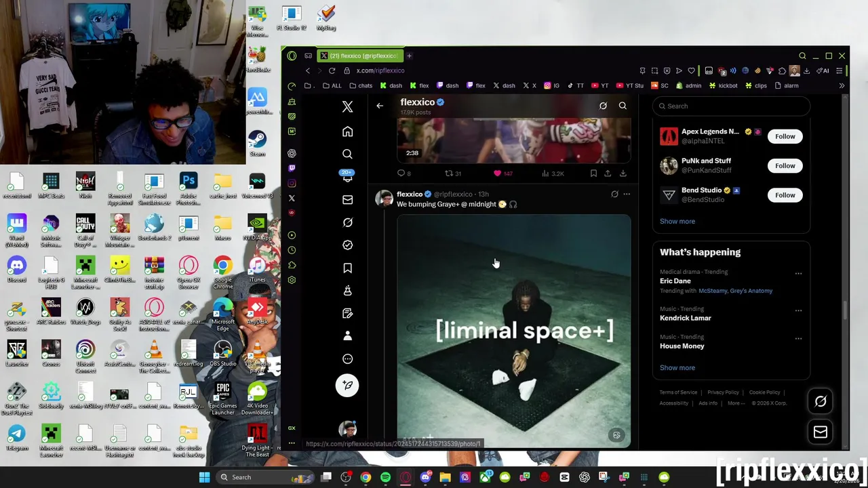The image size is (868, 488).
Task: Open Verified badge item in X sidebar
Action: point(347,245)
